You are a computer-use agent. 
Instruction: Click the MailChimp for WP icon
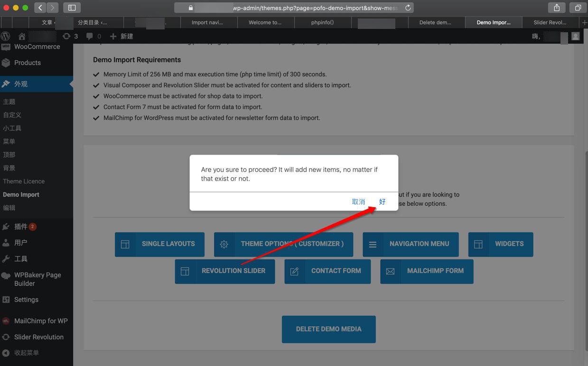tap(6, 321)
